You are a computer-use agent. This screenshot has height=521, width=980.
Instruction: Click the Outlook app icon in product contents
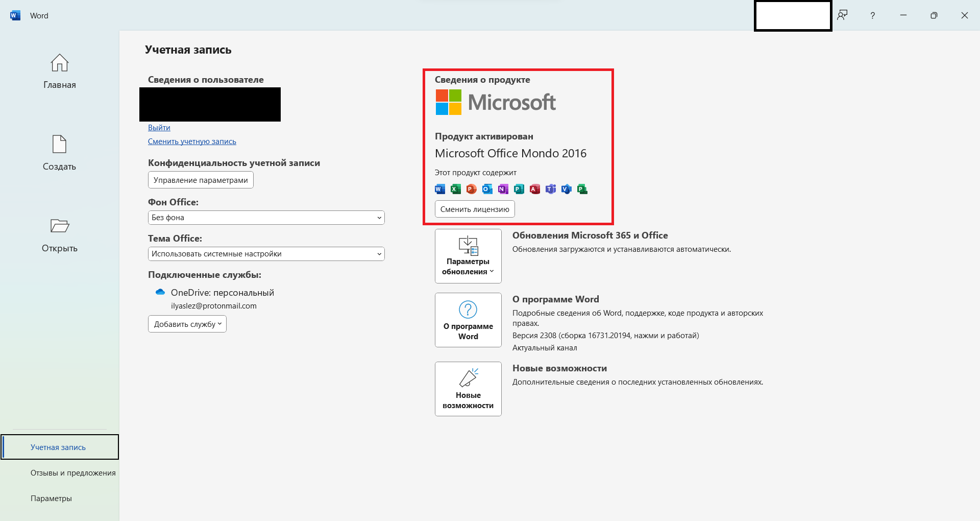(x=487, y=189)
